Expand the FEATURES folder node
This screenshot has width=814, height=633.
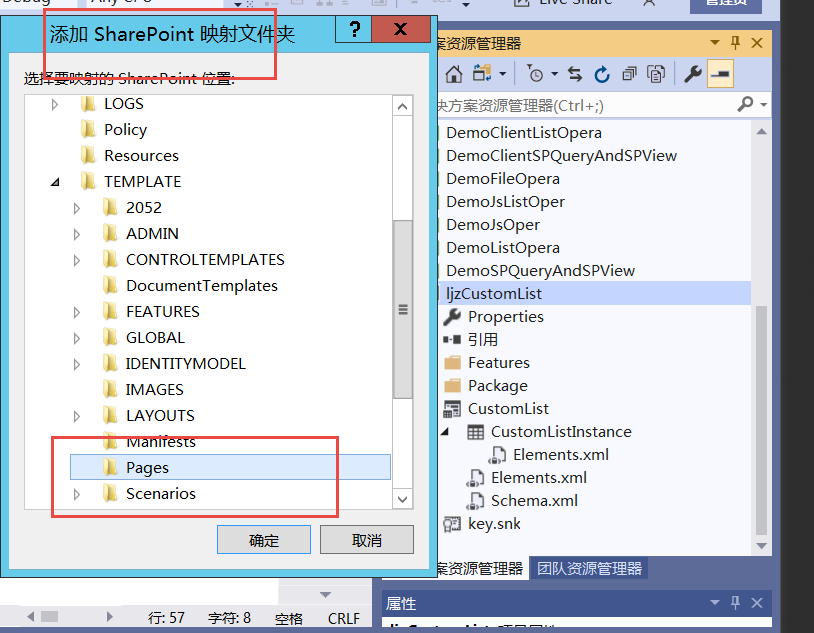point(77,312)
